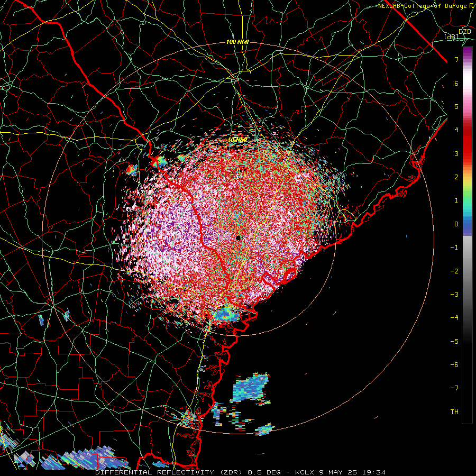Image resolution: width=476 pixels, height=476 pixels.
Task: Click the "-3" value on the dB scale
Action: (x=454, y=295)
